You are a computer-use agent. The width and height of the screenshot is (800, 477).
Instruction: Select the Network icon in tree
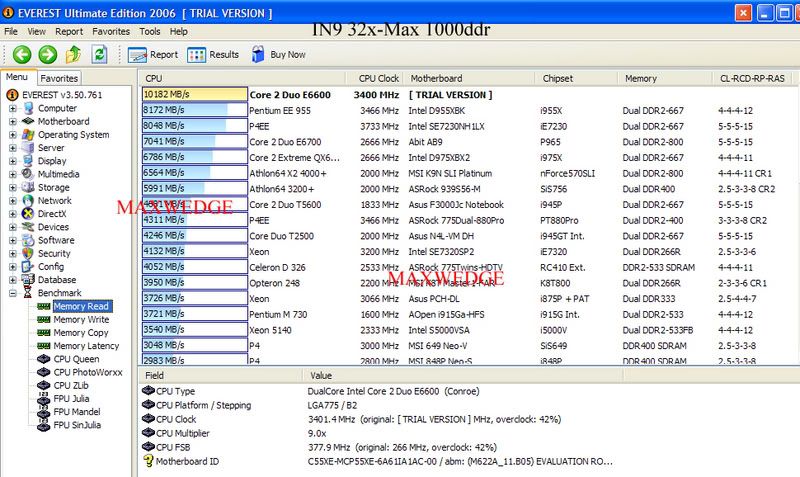28,201
